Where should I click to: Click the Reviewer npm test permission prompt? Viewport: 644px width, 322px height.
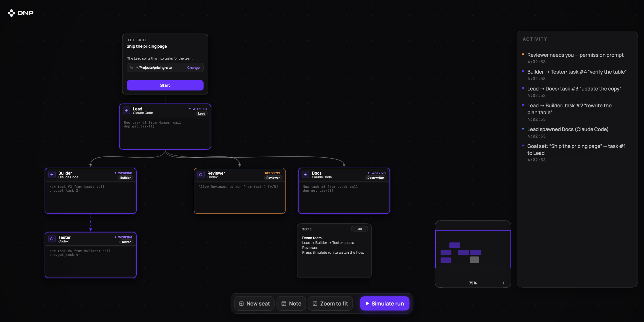[238, 187]
